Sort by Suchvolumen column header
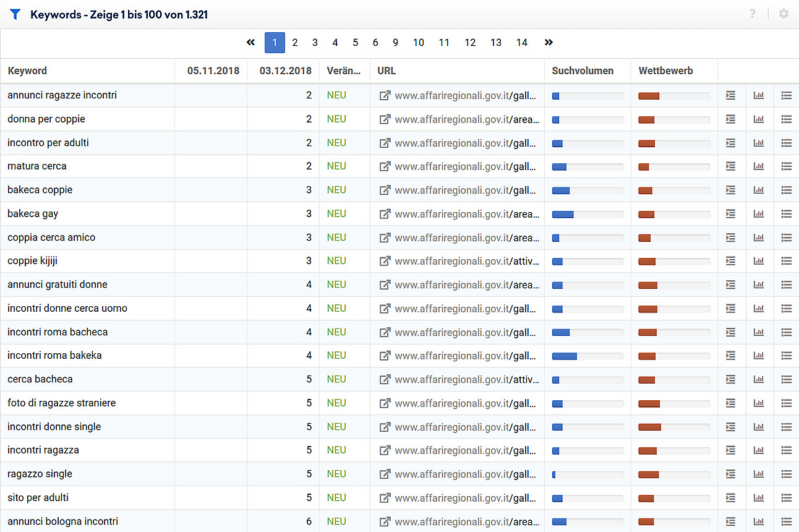Viewport: 799px width, 532px height. (583, 71)
